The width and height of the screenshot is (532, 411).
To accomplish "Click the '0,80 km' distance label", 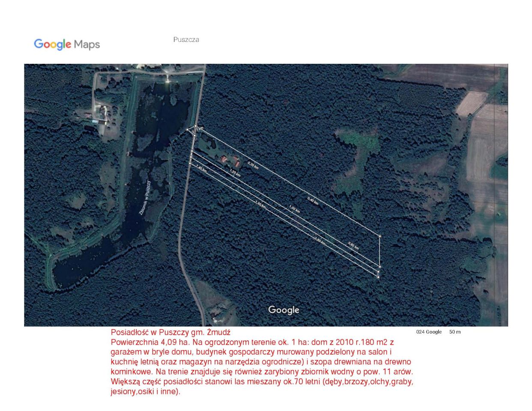I will pos(354,246).
